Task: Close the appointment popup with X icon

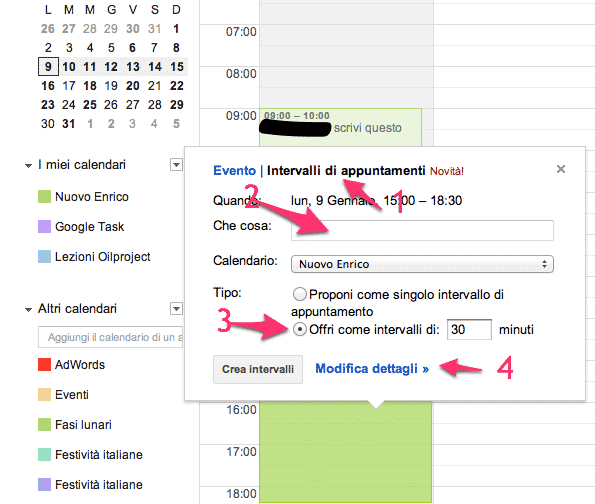Action: (560, 169)
